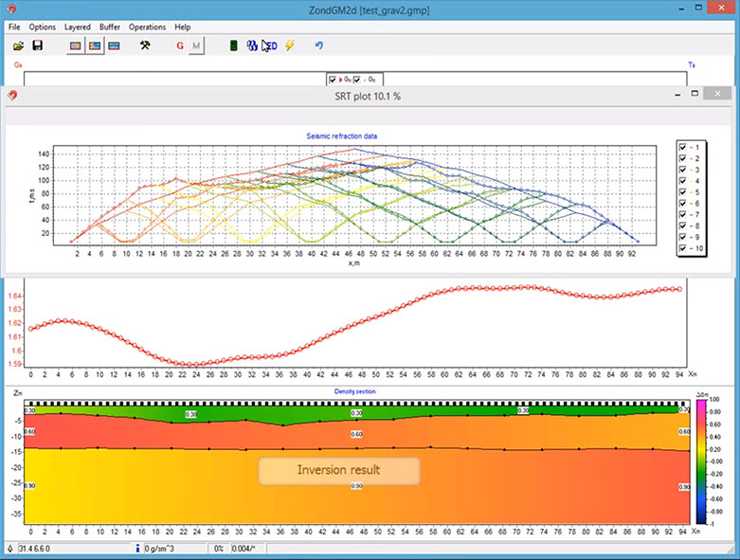Image resolution: width=740 pixels, height=560 pixels.
Task: Open the Layered menu
Action: (78, 27)
